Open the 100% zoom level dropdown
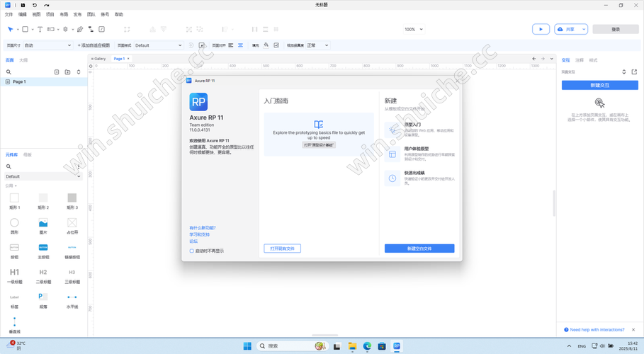644x354 pixels. tap(414, 29)
